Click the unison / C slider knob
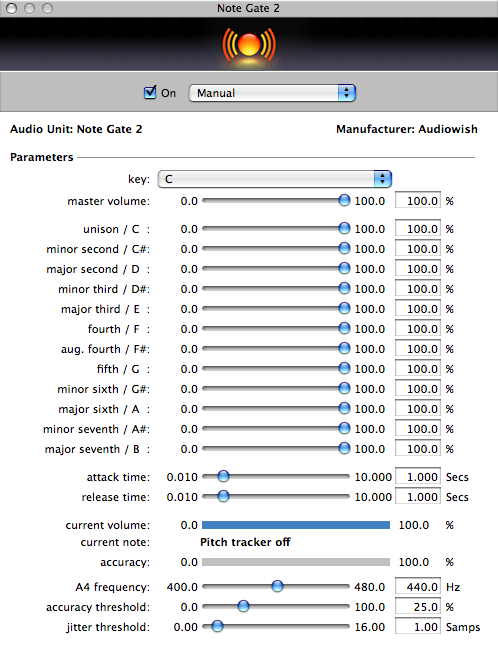The width and height of the screenshot is (498, 651). (x=344, y=228)
